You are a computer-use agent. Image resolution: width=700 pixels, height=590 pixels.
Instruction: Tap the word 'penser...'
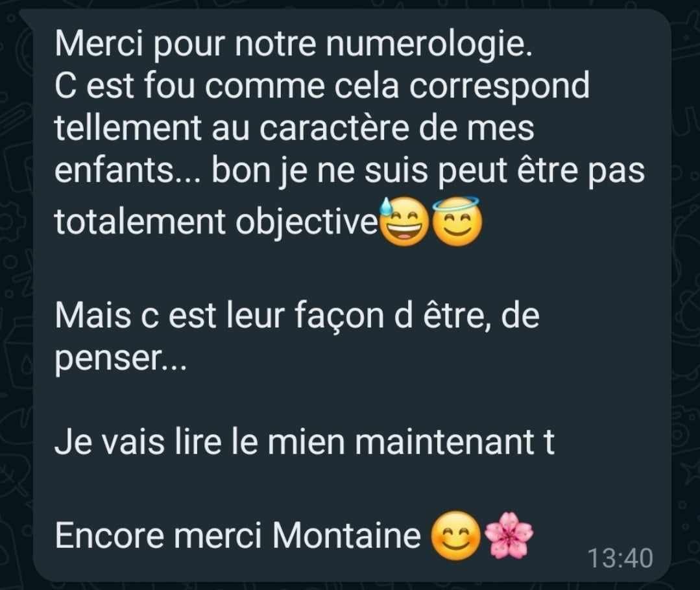pyautogui.click(x=119, y=360)
